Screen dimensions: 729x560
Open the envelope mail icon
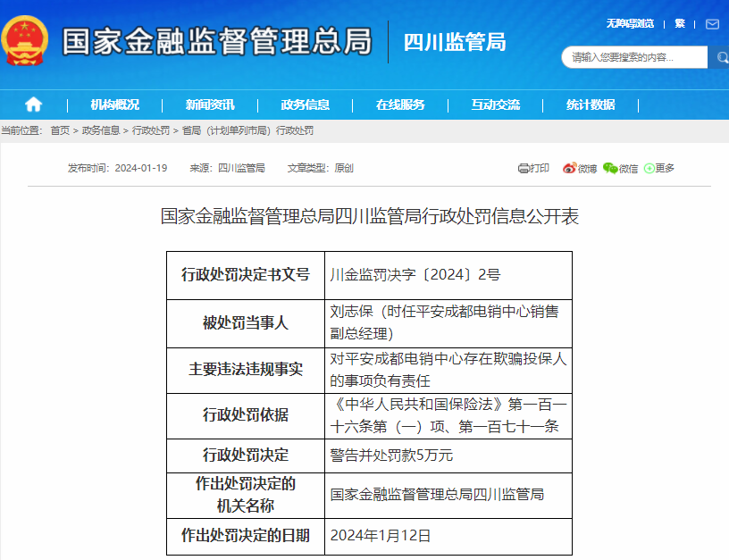coord(712,24)
